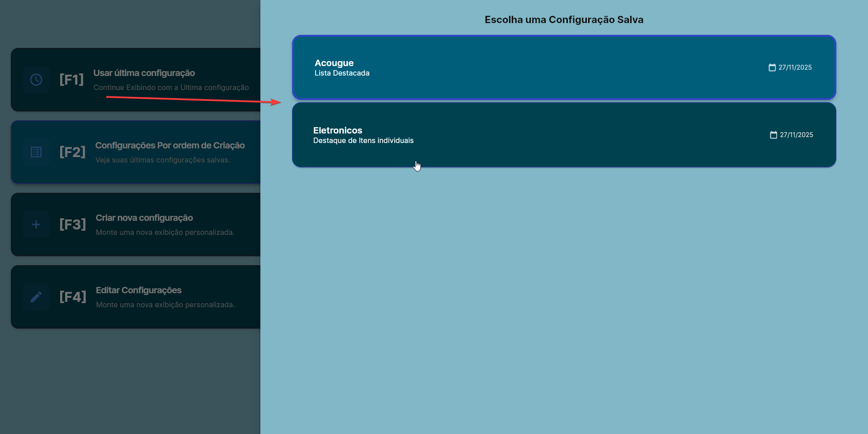
Task: Click the Lista Destacada subtitle
Action: 342,73
